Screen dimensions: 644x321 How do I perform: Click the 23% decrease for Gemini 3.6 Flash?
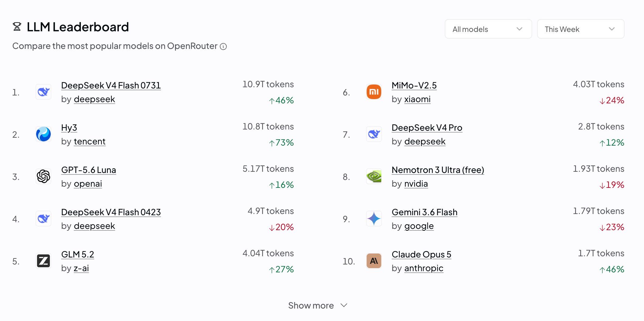612,227
